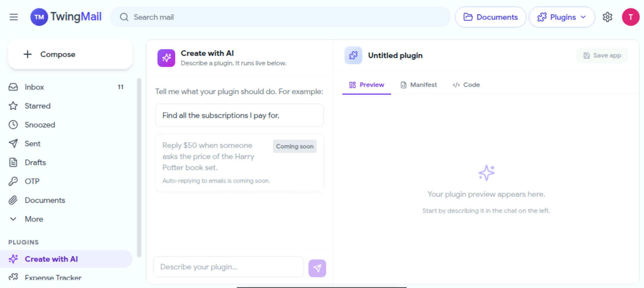Compose a new email

(70, 54)
